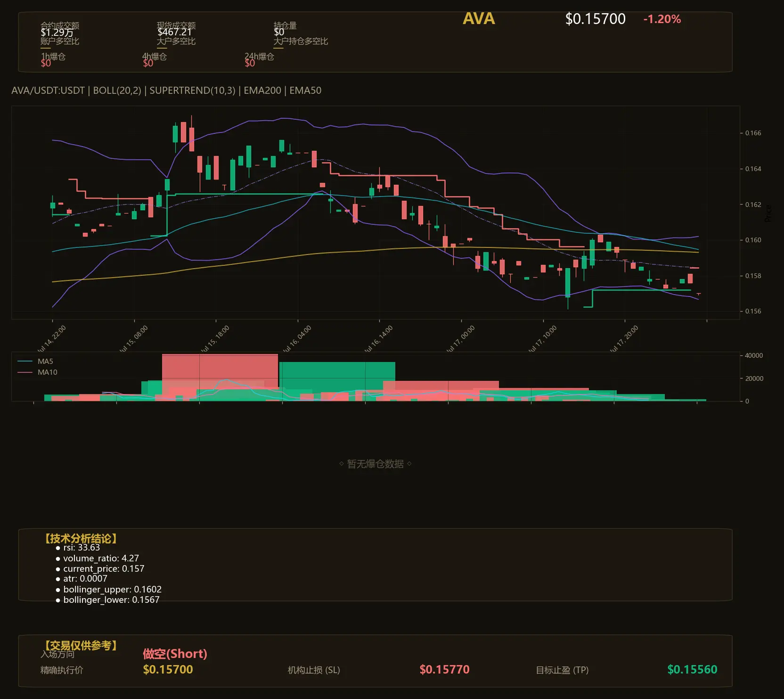This screenshot has height=699, width=784.
Task: Click the 0.166 price axis label
Action: (753, 133)
